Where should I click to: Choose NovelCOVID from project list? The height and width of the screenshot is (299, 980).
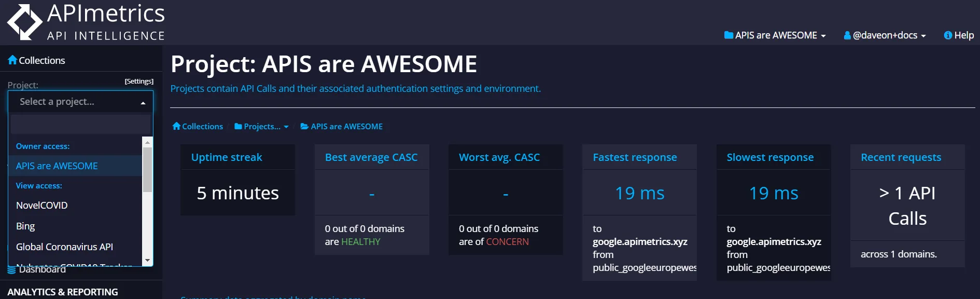coord(75,205)
